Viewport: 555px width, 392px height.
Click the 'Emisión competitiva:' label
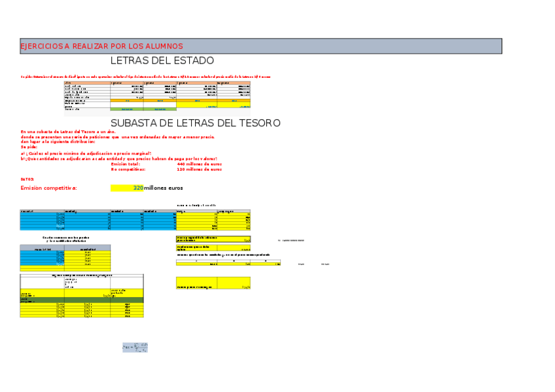point(49,188)
